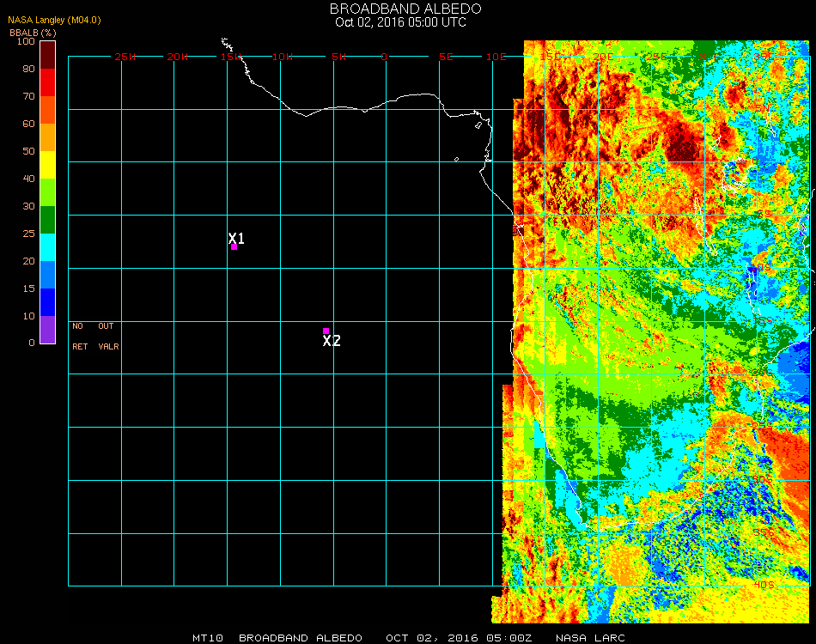This screenshot has height=644, width=816.
Task: Click the footer 'OCT 02, 2016 05:00Z' text
Action: pos(459,638)
